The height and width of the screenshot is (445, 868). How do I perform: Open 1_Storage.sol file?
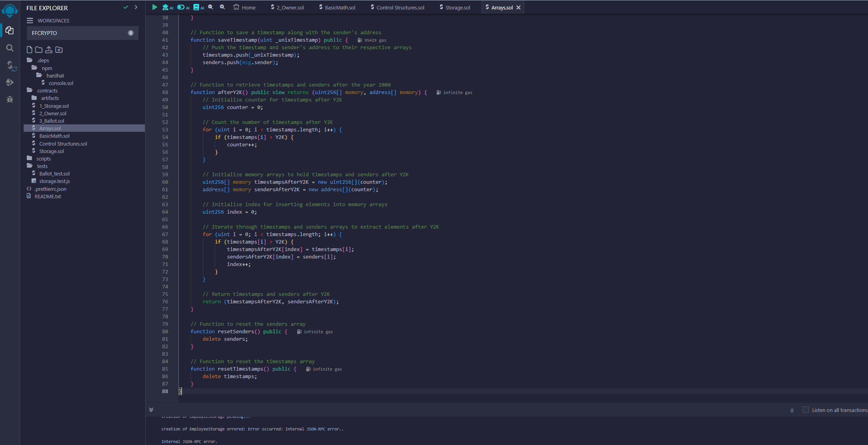point(50,106)
